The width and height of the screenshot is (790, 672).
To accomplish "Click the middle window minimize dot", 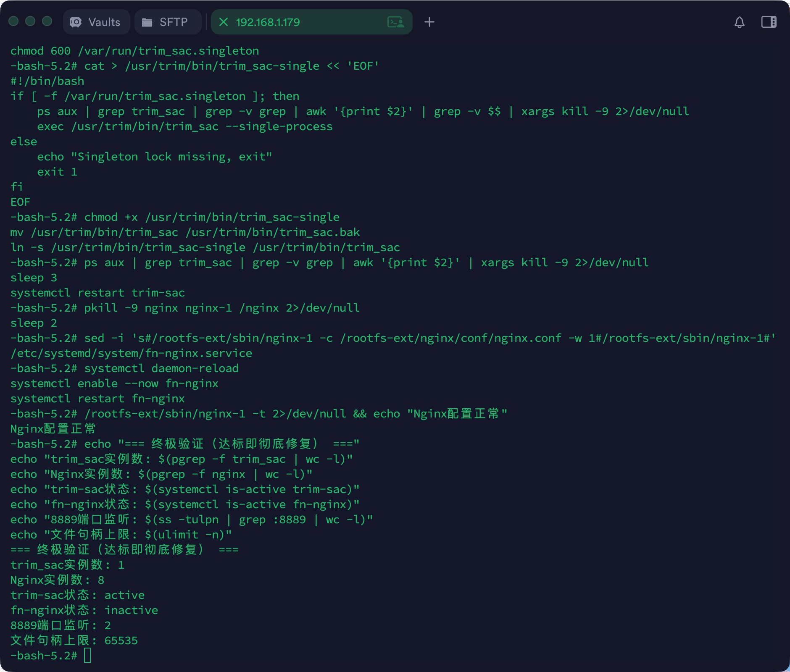I will [x=30, y=21].
